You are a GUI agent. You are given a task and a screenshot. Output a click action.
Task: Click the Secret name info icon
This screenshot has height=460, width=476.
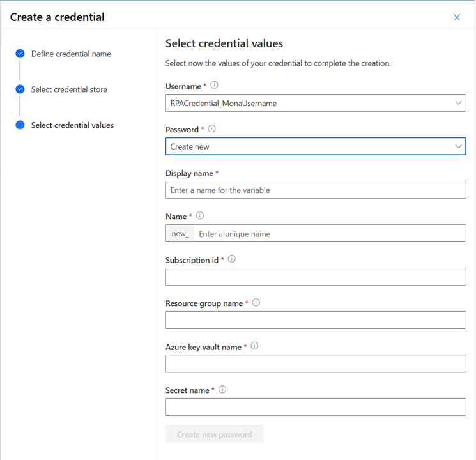click(222, 389)
